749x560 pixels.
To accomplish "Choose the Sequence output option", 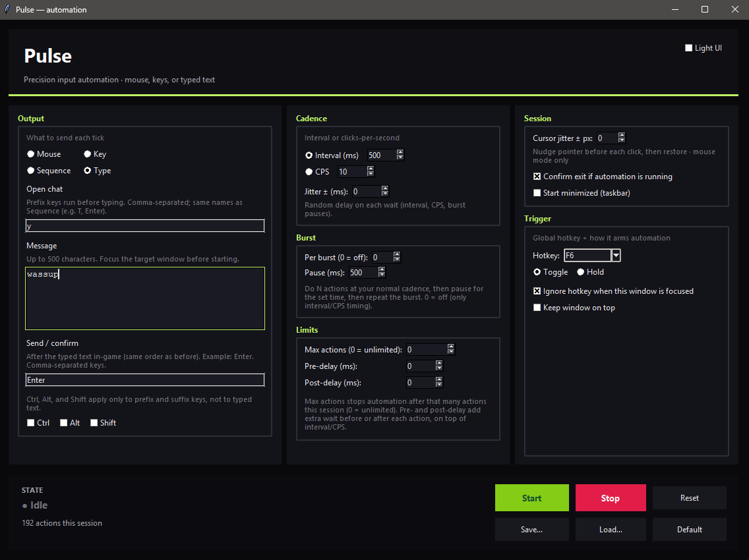I will 49,171.
